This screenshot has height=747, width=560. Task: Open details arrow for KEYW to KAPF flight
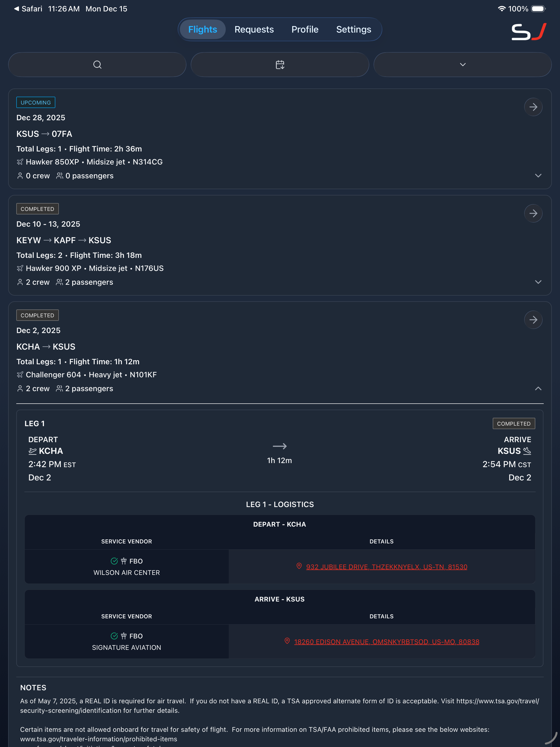point(533,213)
